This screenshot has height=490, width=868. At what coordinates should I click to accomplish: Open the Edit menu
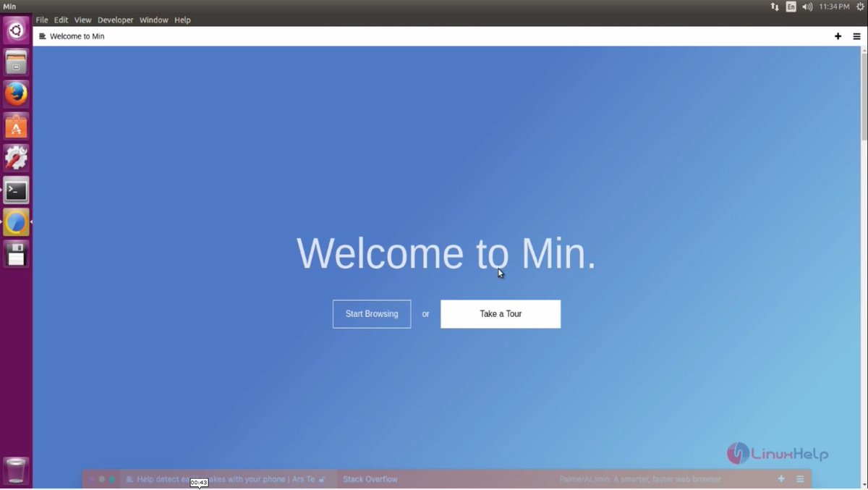(61, 20)
